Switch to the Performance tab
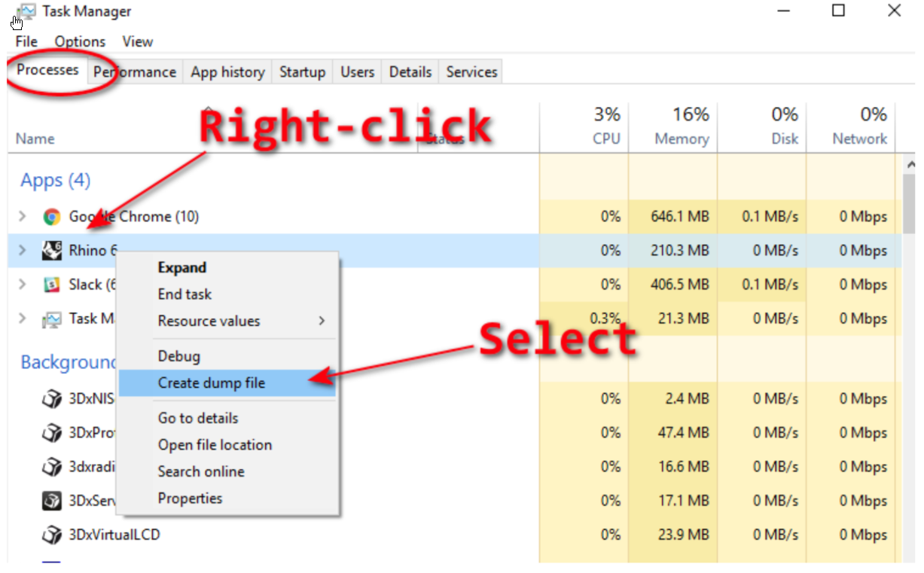 (135, 72)
